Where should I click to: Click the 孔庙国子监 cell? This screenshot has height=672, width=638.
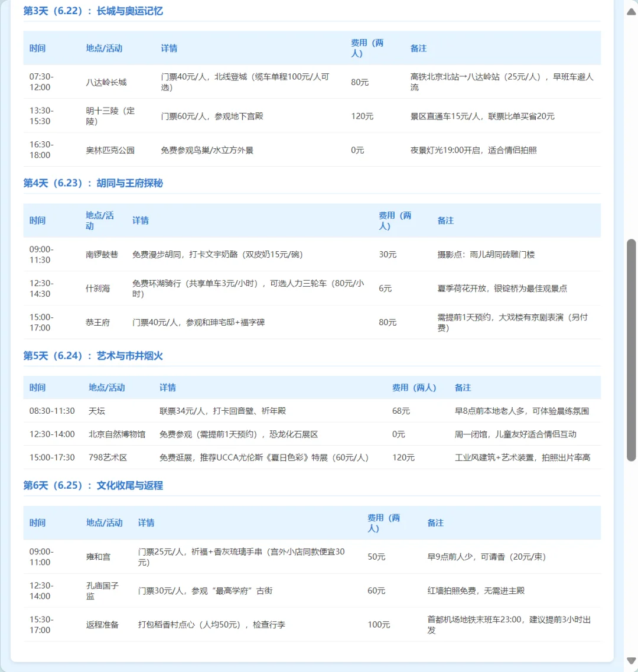pos(102,590)
